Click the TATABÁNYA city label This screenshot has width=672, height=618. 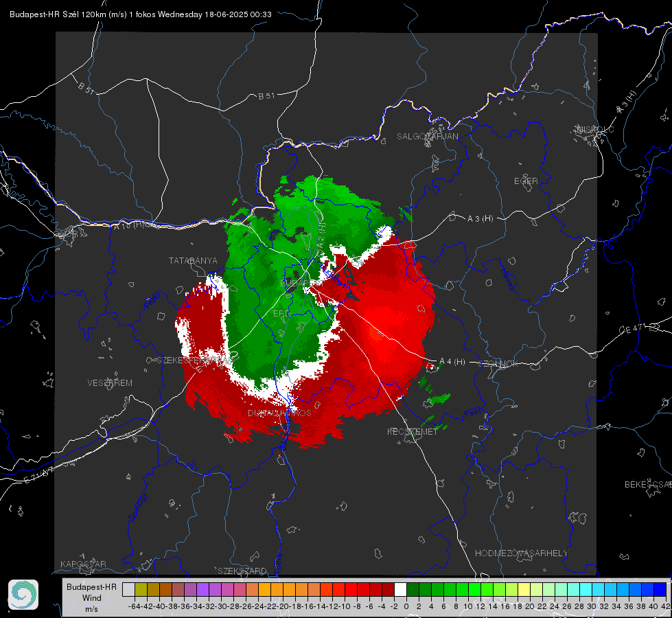193,261
